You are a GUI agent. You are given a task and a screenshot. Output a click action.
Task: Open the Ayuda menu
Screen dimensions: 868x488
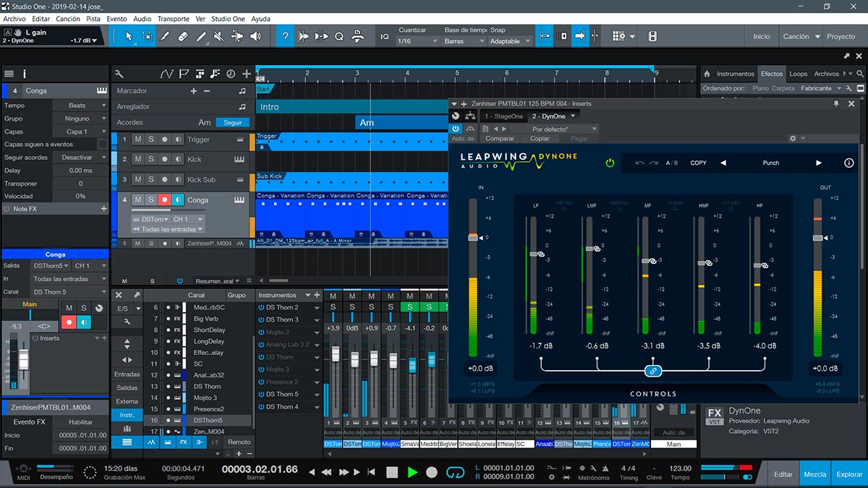tap(260, 19)
